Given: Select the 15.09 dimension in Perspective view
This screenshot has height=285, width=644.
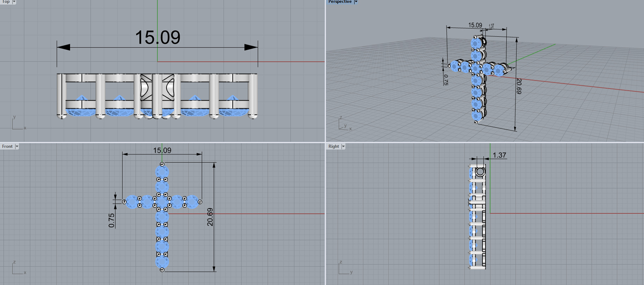Looking at the screenshot, I should click(475, 25).
